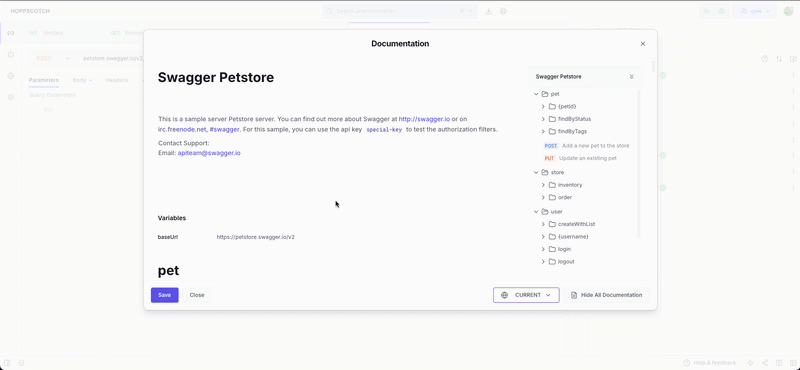Click the special-key code snippet

tap(384, 130)
